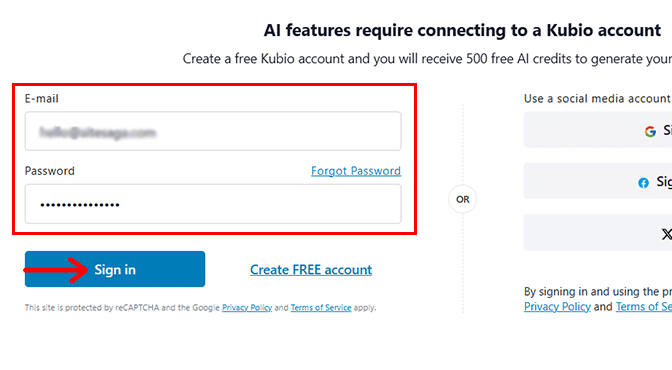Click the X logo sign-in icon
The width and height of the screenshot is (672, 370).
[x=666, y=234]
